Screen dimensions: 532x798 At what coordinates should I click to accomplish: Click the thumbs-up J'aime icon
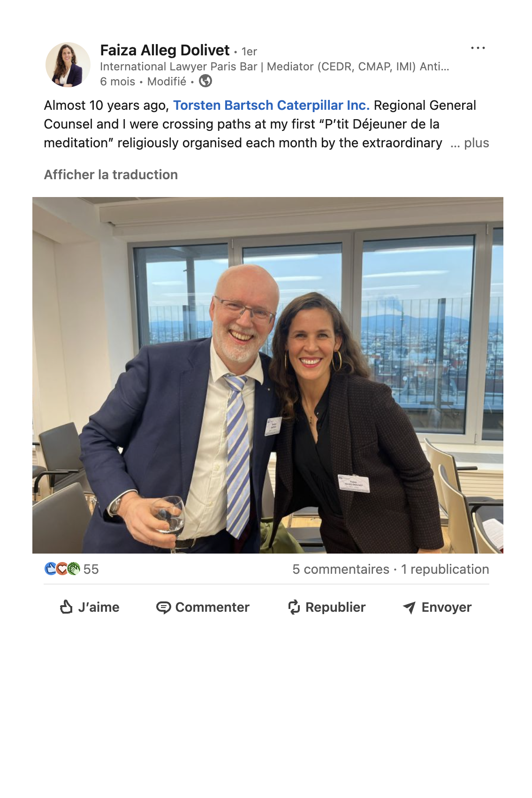pos(66,607)
